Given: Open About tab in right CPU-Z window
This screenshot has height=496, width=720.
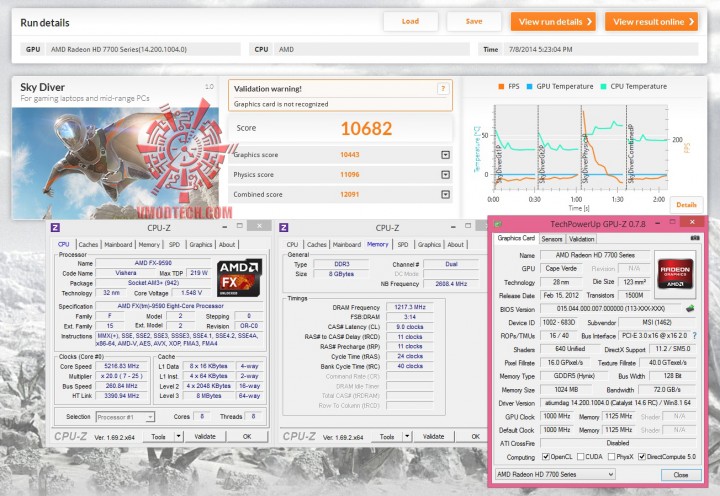Looking at the screenshot, I should point(456,244).
